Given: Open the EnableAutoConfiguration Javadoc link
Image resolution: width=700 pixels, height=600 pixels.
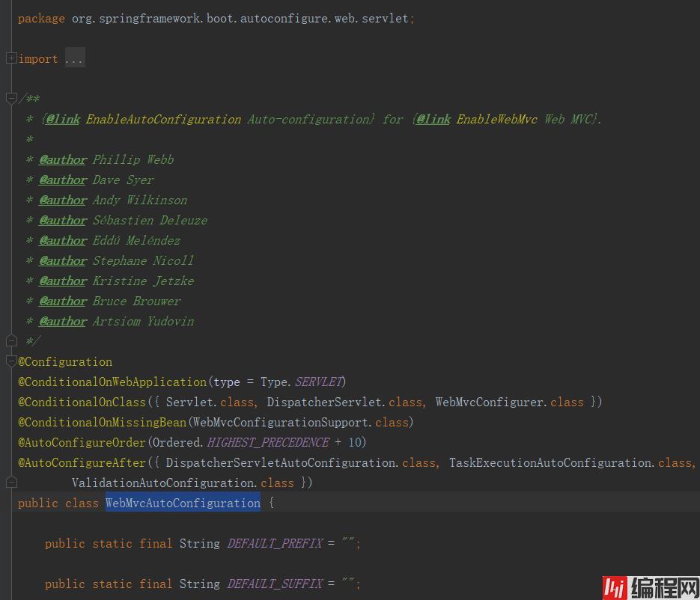Looking at the screenshot, I should [163, 119].
